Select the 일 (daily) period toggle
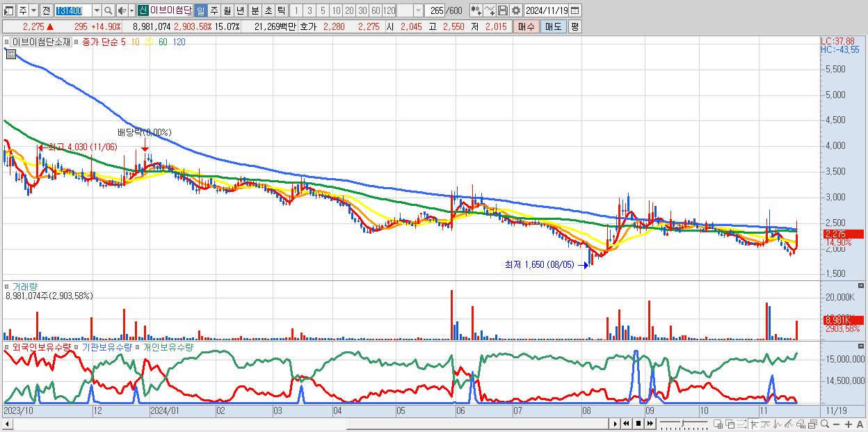The image size is (868, 432). [x=201, y=10]
